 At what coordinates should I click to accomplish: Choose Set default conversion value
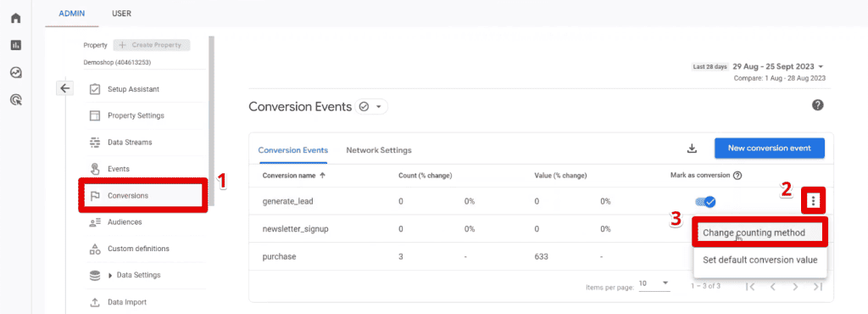click(760, 260)
